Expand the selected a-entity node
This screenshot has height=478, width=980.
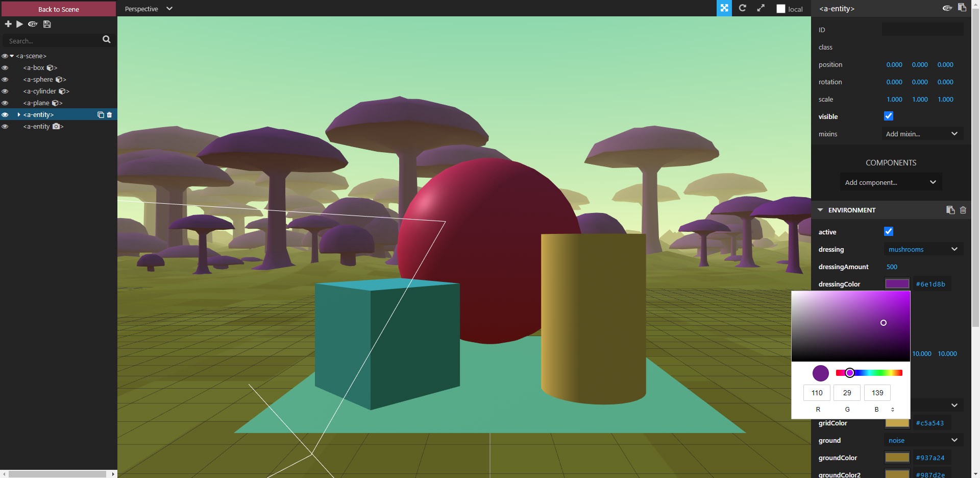pyautogui.click(x=19, y=115)
